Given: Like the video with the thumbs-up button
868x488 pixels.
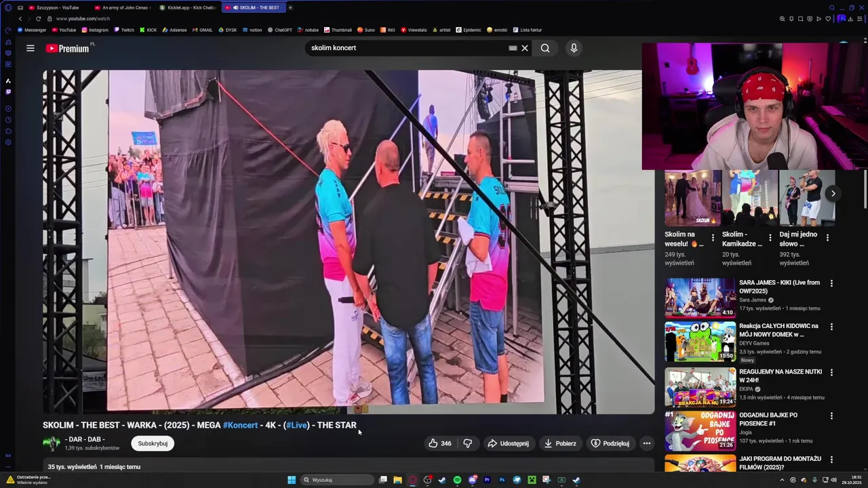Looking at the screenshot, I should (439, 443).
